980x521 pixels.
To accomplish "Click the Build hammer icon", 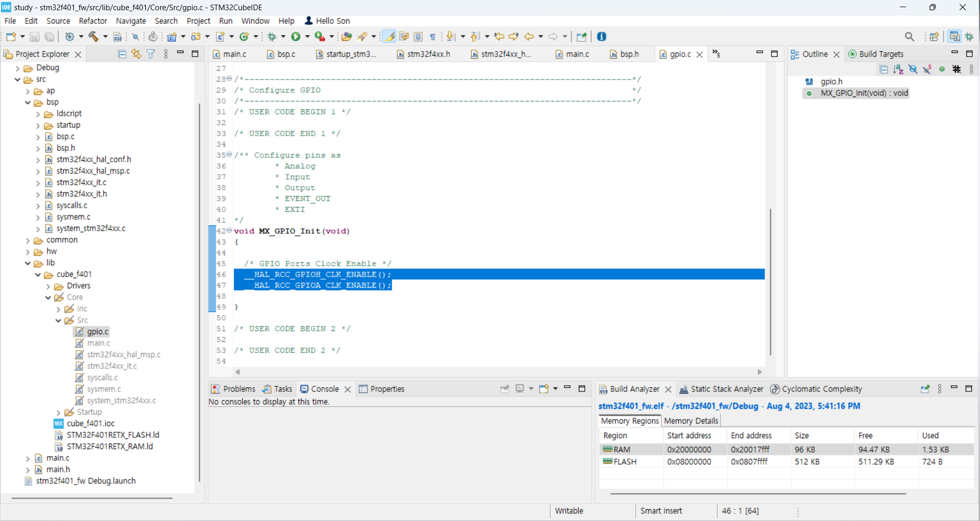I will coord(94,37).
